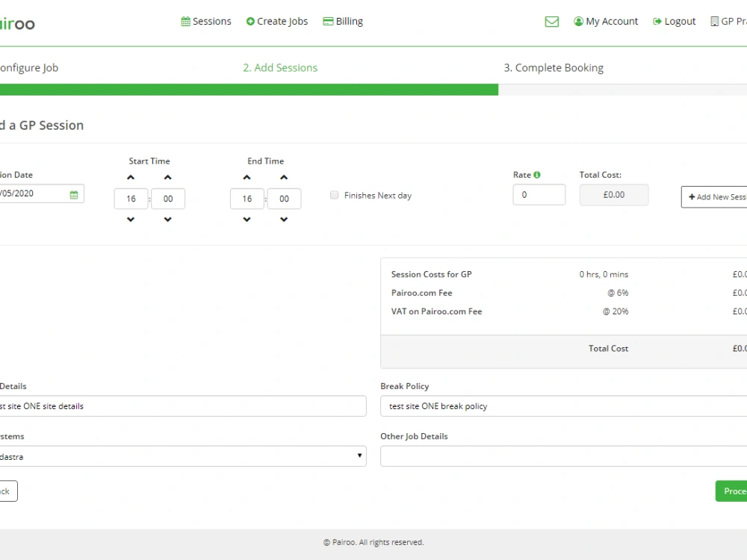747x560 pixels.
Task: Click the Add New Session button
Action: tap(714, 196)
